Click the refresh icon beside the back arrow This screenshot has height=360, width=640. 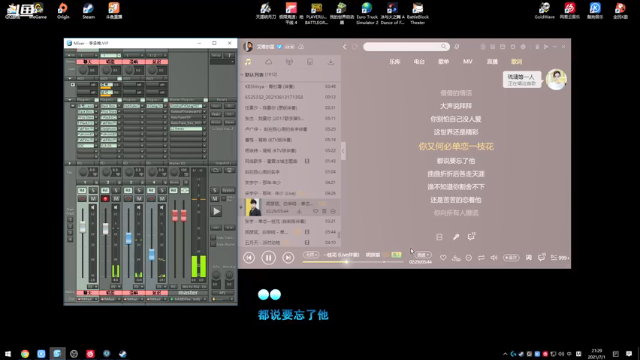click(355, 47)
